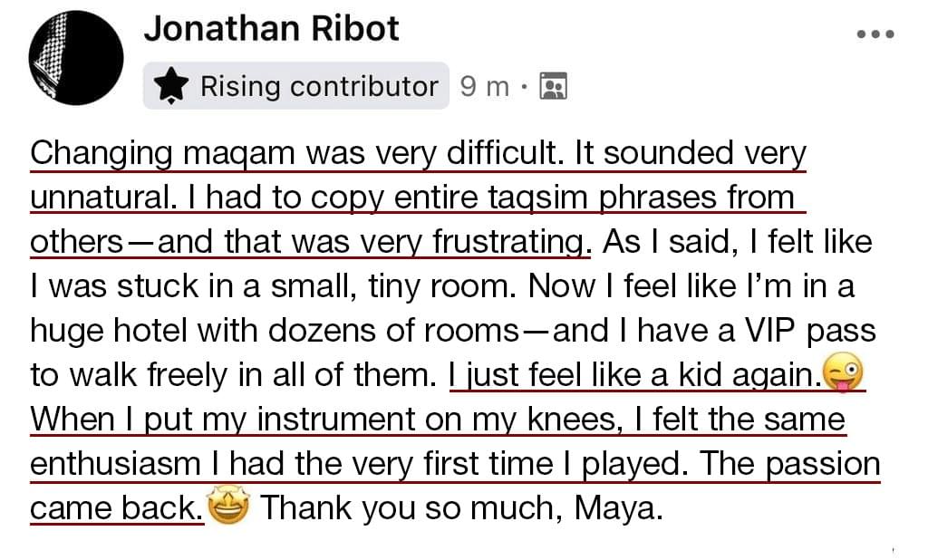Open Jonathan Ribot's profile name link
928x560 pixels.
coord(271,29)
